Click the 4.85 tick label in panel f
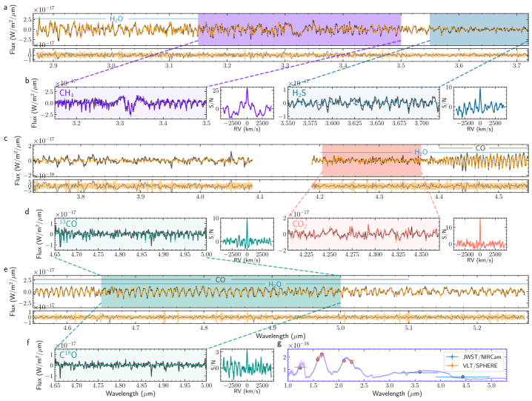Image resolution: width=532 pixels, height=401 pixels. coord(142,385)
